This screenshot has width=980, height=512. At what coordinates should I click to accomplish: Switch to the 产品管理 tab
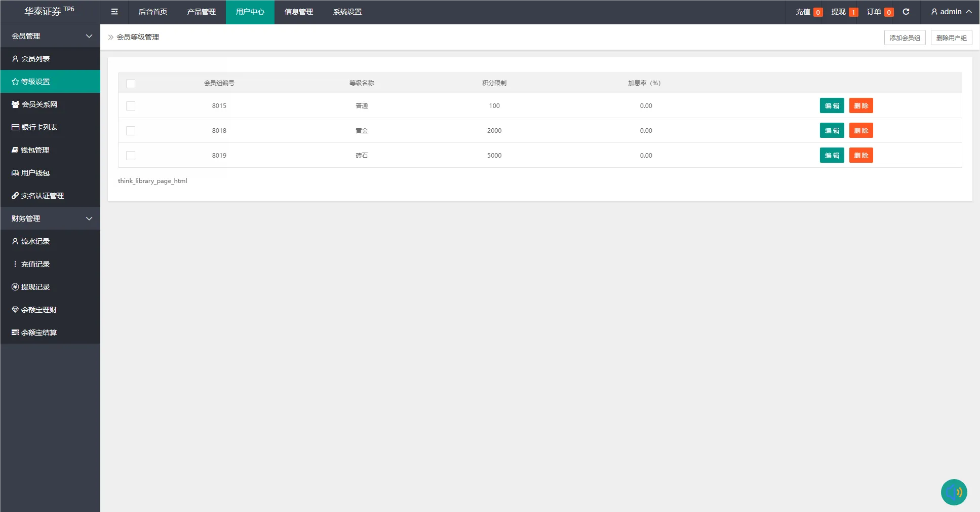pos(201,12)
